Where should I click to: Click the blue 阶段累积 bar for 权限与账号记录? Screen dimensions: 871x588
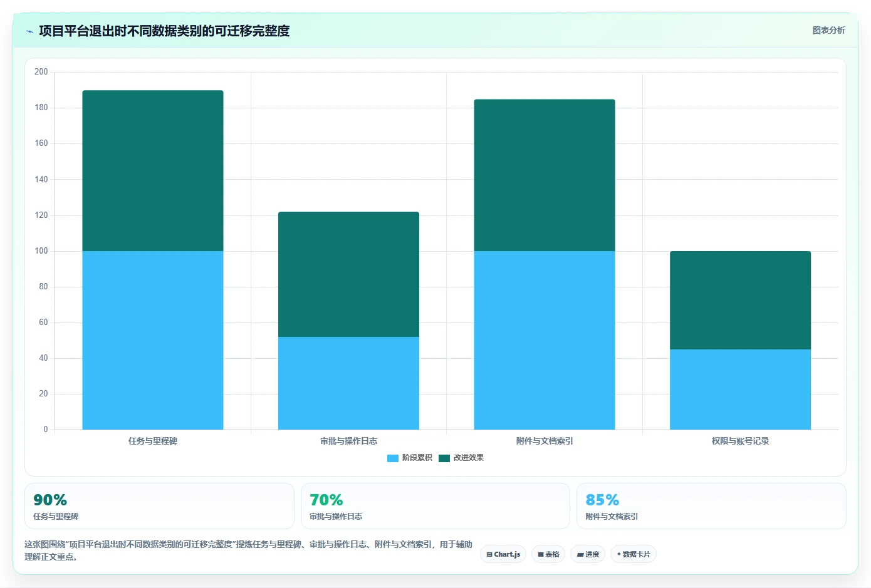[740, 389]
